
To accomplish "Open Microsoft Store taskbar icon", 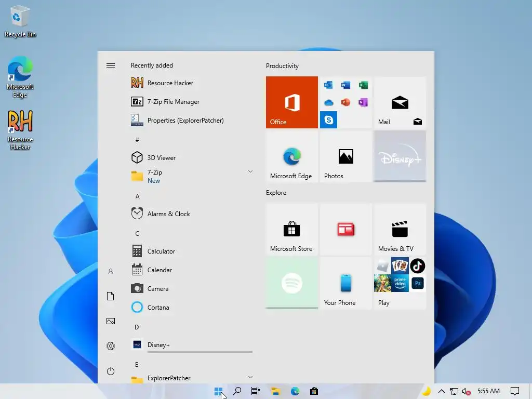I will (314, 391).
